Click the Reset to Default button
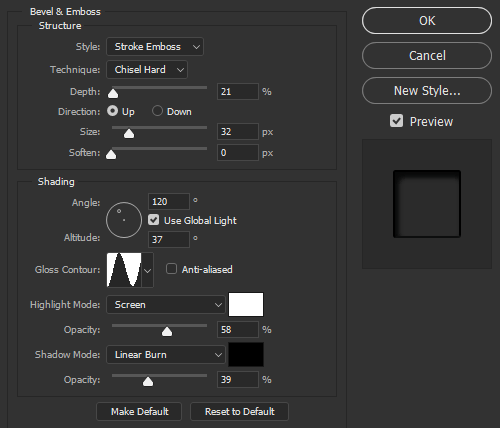The image size is (500, 428). coord(239,412)
